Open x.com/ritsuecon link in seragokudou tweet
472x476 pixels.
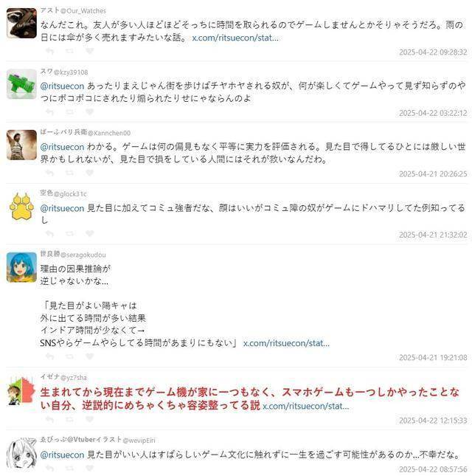[x=286, y=343]
